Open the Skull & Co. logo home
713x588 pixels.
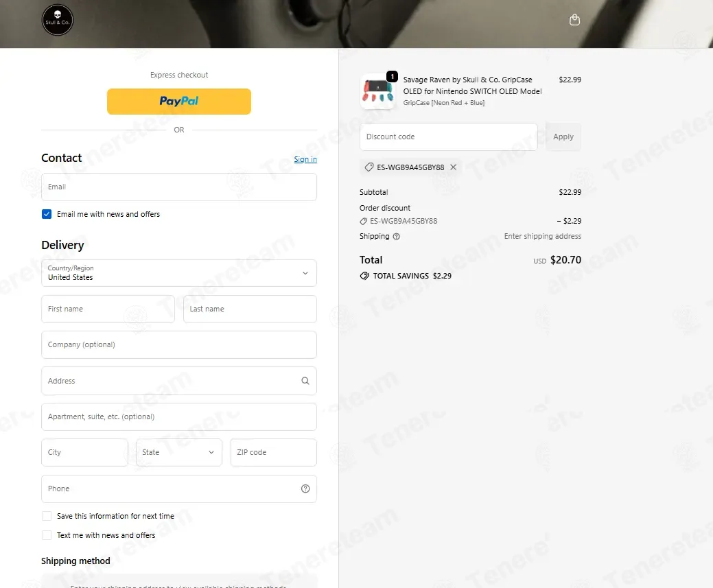[x=57, y=20]
